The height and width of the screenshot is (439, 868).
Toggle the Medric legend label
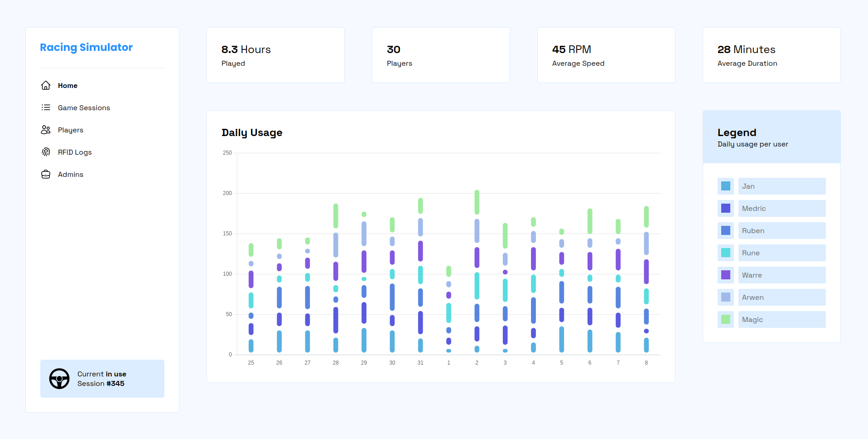[x=782, y=208]
